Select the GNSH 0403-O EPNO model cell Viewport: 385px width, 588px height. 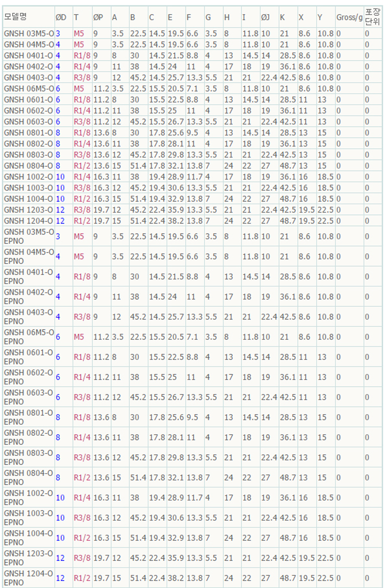click(28, 317)
